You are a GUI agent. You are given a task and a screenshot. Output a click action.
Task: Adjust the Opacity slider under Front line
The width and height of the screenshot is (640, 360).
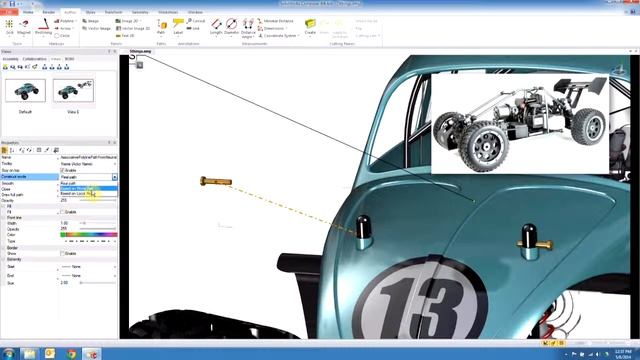(98, 229)
